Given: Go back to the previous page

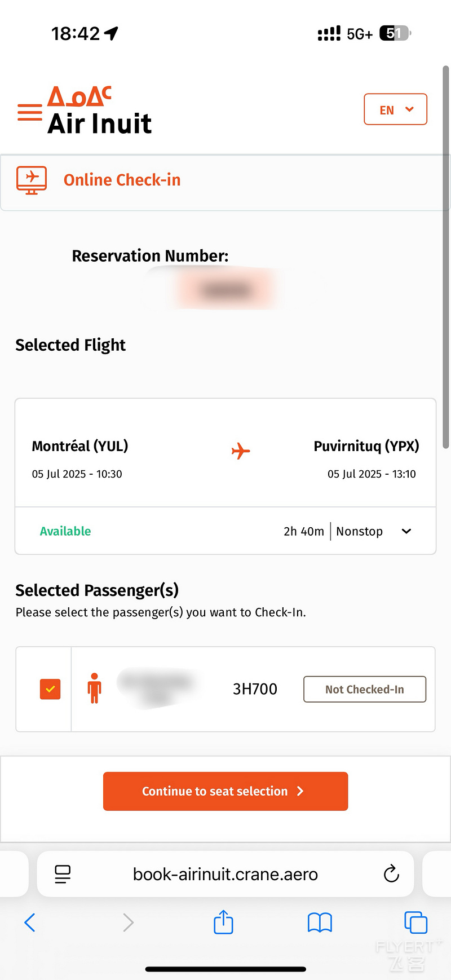Looking at the screenshot, I should pyautogui.click(x=30, y=923).
